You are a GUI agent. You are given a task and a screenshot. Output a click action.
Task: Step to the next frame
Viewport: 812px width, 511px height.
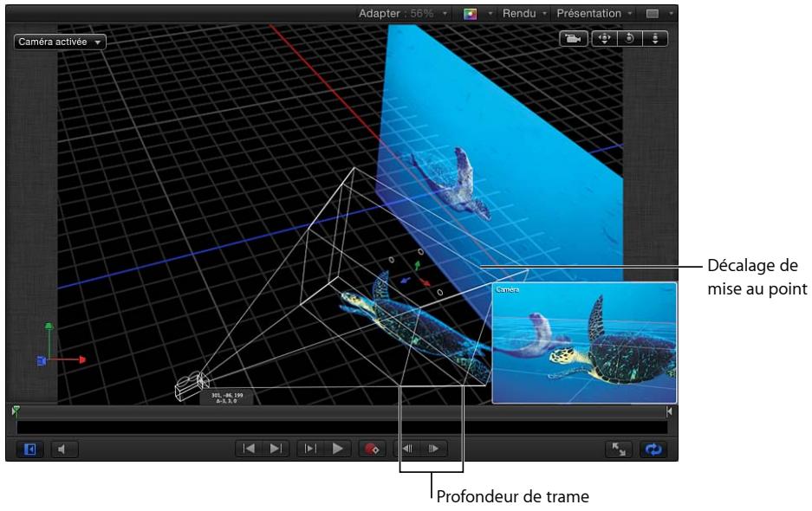click(433, 449)
